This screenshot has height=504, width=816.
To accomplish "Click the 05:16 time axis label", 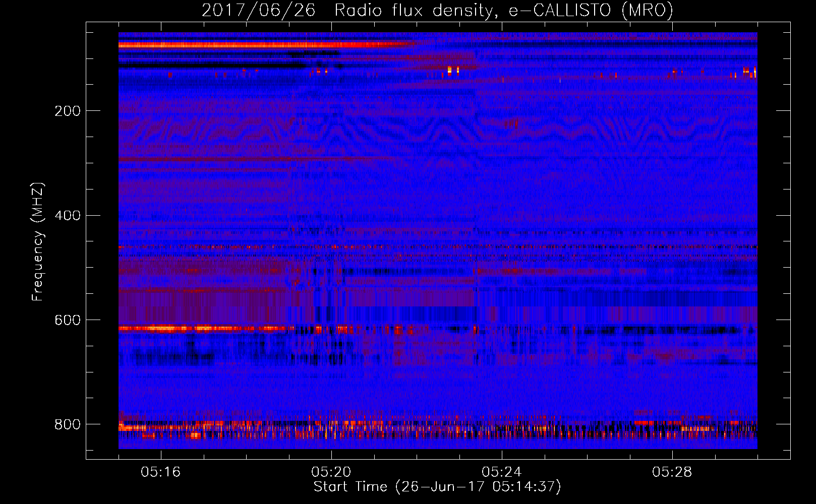I will tap(160, 472).
